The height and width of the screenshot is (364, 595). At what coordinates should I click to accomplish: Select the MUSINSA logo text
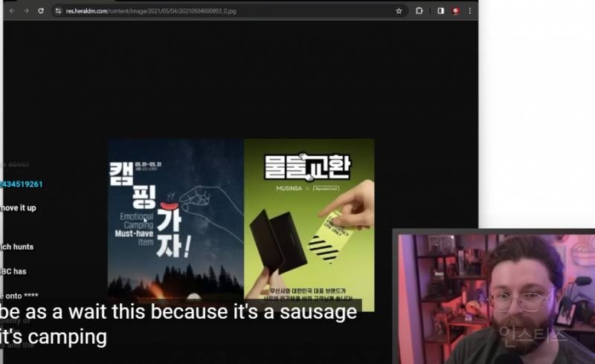(289, 188)
